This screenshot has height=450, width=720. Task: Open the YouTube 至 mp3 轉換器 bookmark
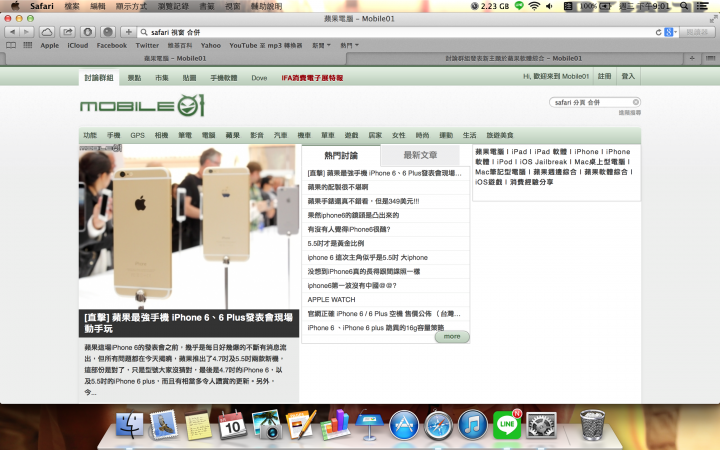pos(266,45)
